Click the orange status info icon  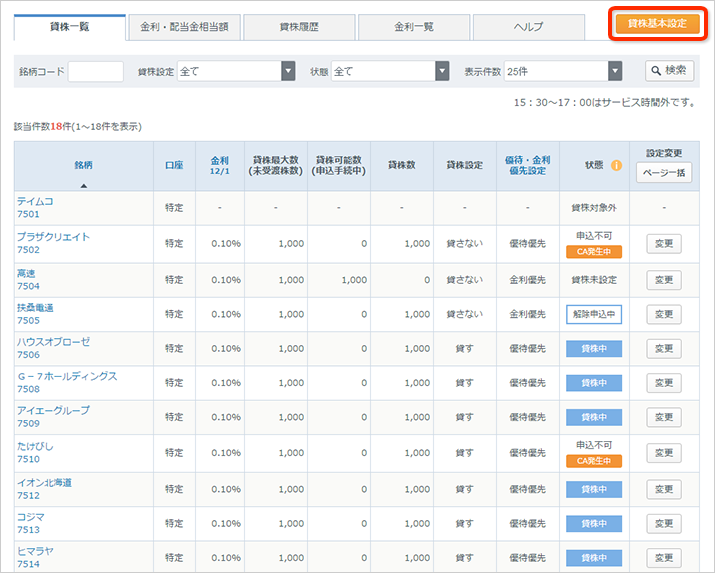(x=617, y=166)
